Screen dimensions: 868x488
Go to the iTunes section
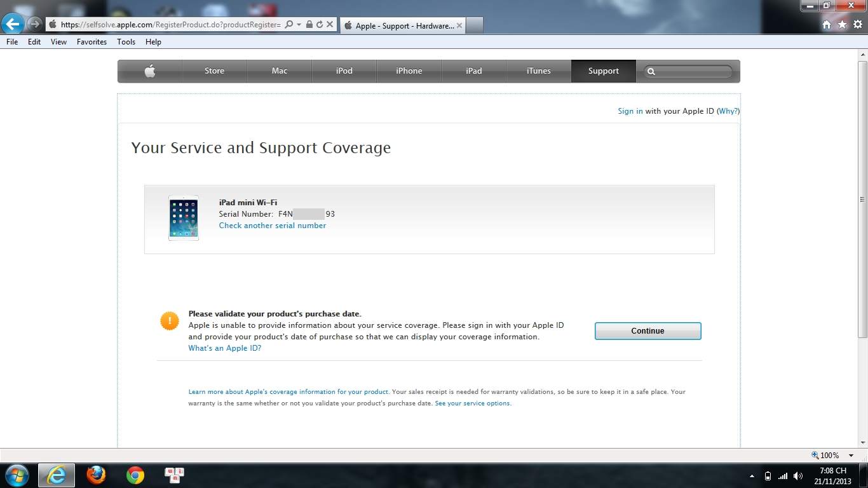(x=539, y=71)
